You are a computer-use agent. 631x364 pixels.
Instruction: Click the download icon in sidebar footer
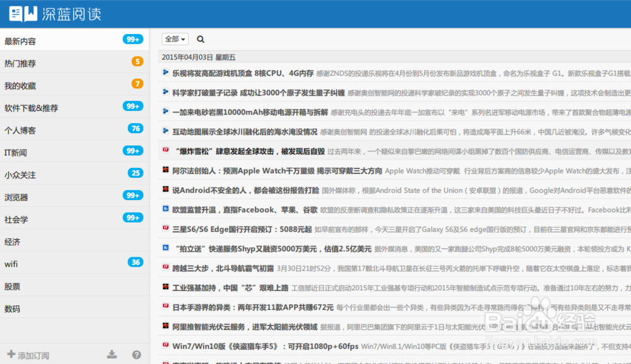(x=112, y=355)
